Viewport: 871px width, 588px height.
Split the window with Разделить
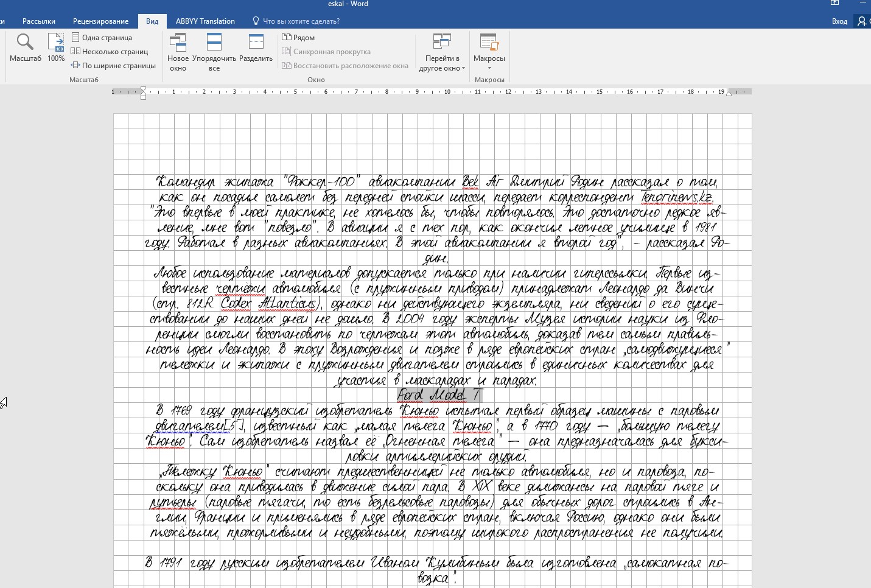256,48
